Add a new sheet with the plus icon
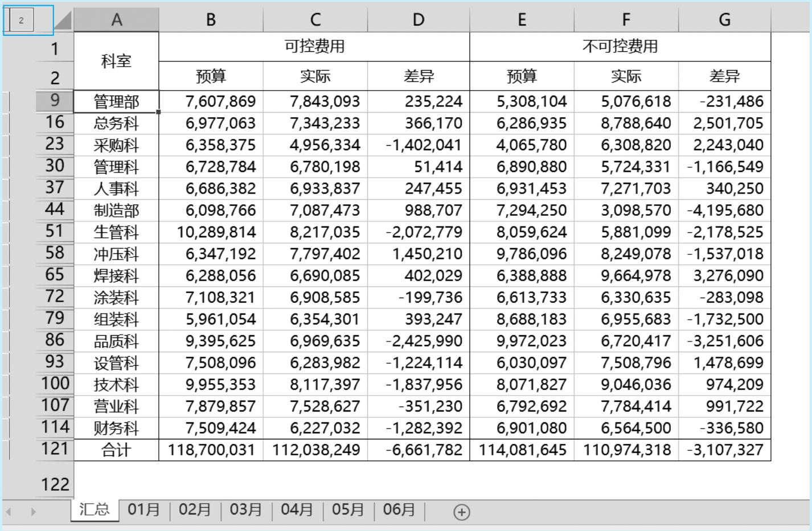 pos(461,512)
